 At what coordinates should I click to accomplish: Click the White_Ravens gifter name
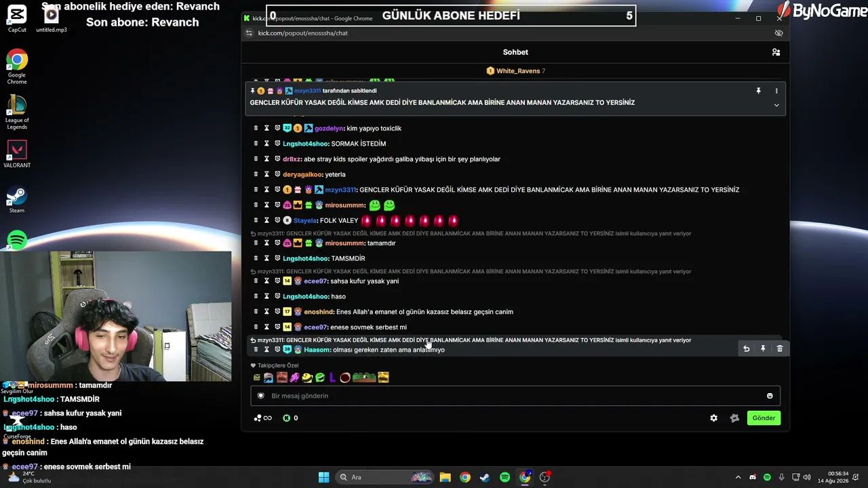pyautogui.click(x=518, y=71)
